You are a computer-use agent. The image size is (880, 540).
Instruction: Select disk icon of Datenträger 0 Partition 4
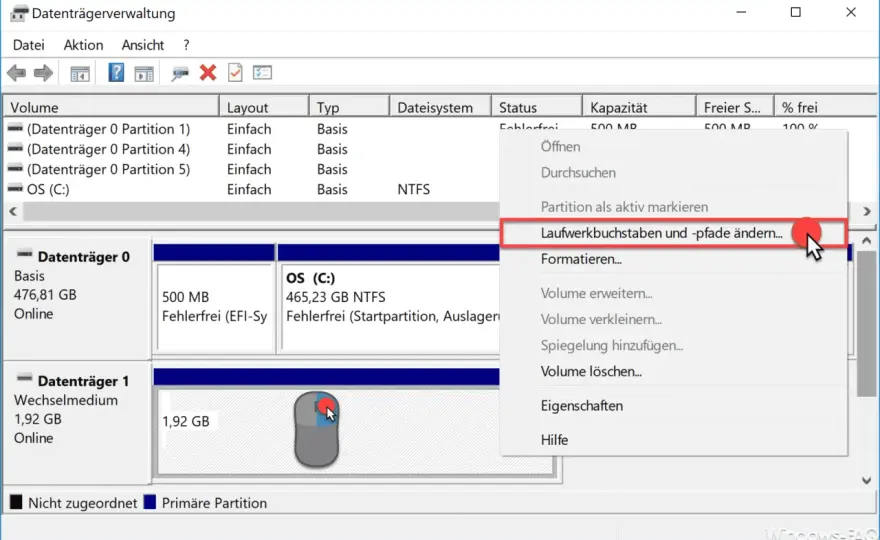[15, 149]
